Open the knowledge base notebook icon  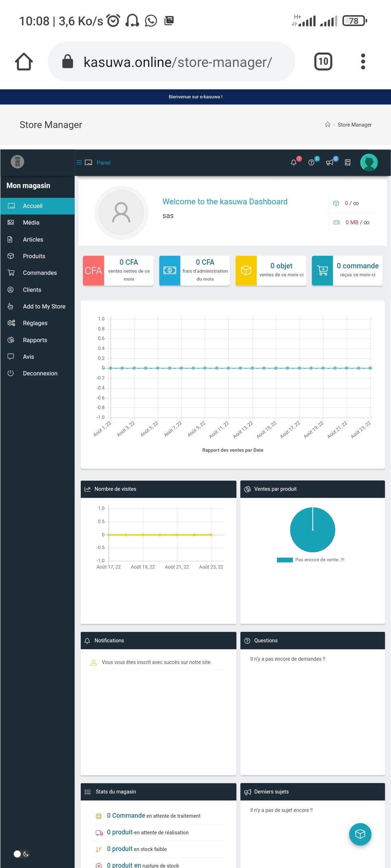[x=348, y=162]
